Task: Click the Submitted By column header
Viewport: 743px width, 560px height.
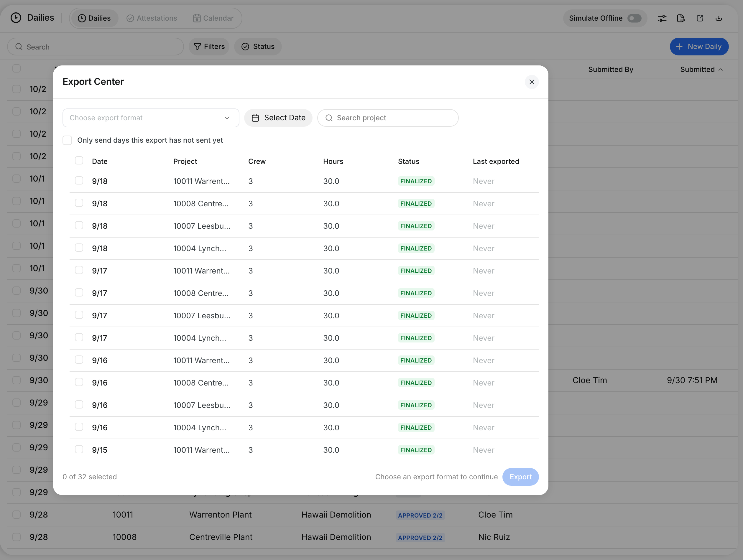Action: (x=610, y=70)
